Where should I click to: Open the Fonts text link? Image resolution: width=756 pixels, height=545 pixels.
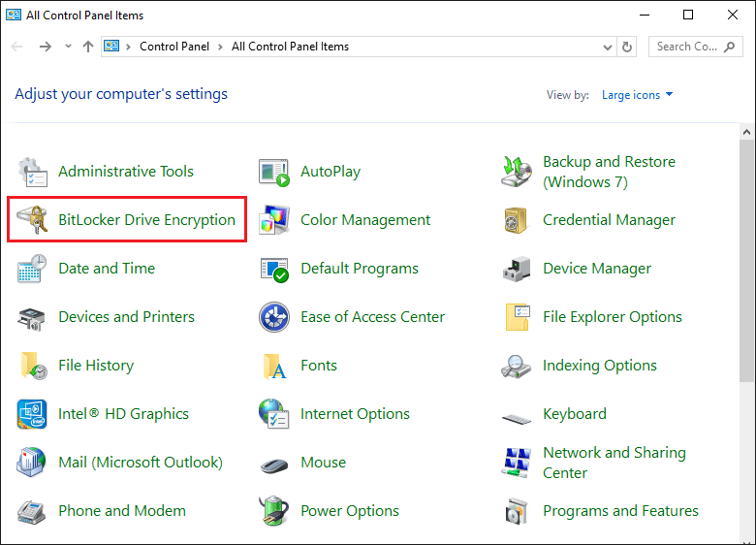pos(319,365)
